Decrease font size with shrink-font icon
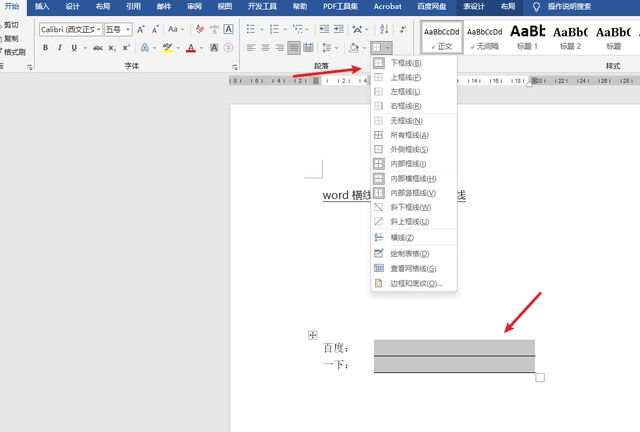Screen dimensions: 640x432 click(x=155, y=29)
